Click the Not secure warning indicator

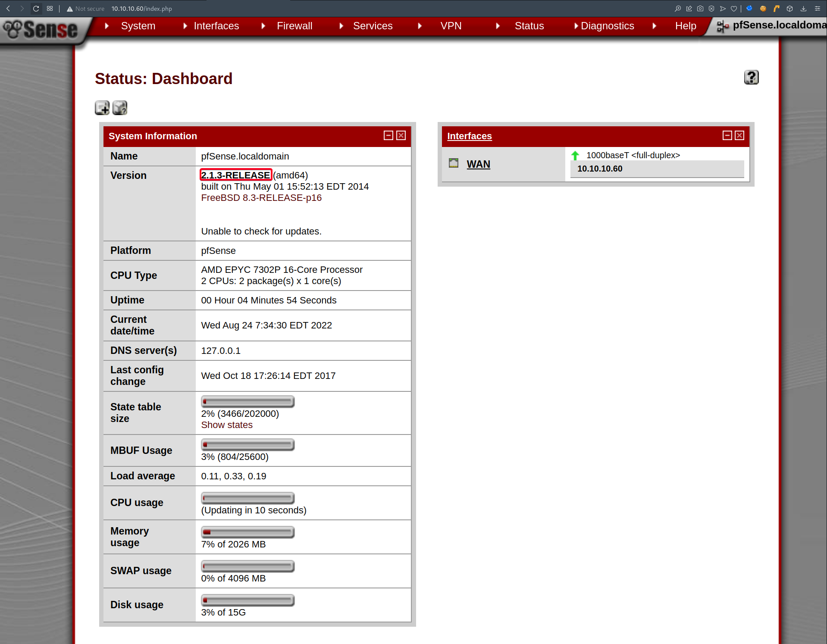(x=85, y=9)
